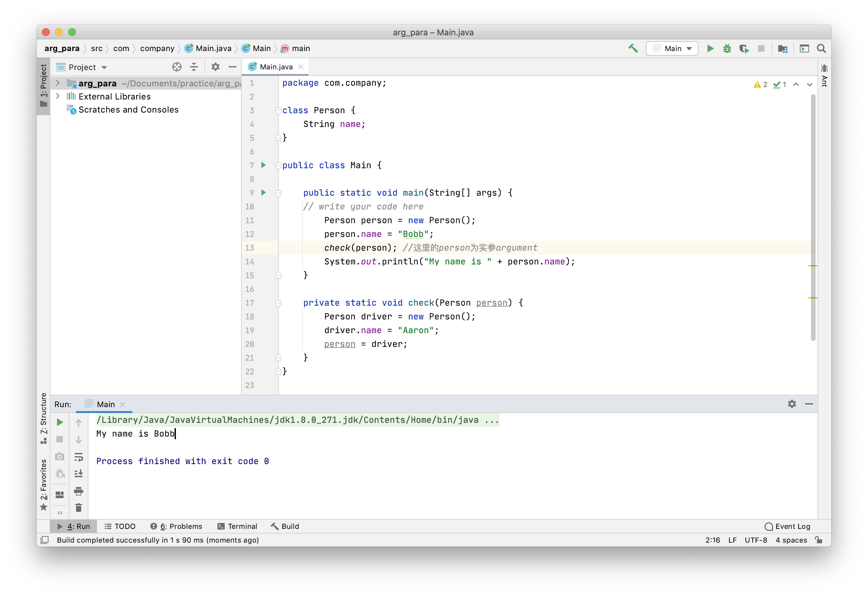The image size is (868, 595).
Task: Toggle soft-wrap in the Run console
Action: point(79,457)
